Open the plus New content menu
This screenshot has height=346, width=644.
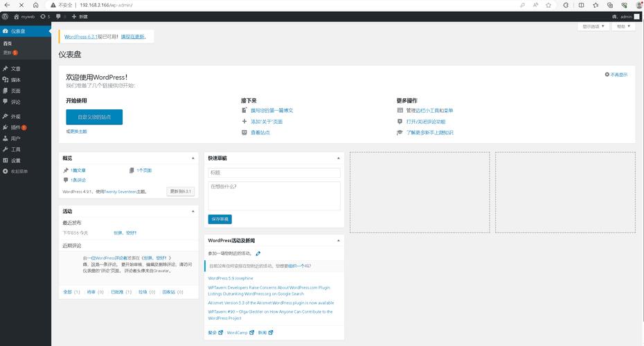click(x=80, y=17)
